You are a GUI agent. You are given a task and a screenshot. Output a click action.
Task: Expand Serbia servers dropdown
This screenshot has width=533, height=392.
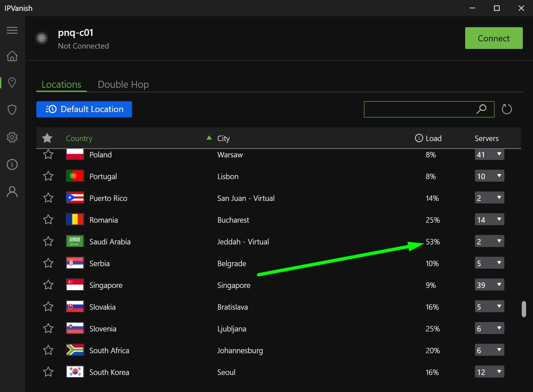(x=489, y=263)
